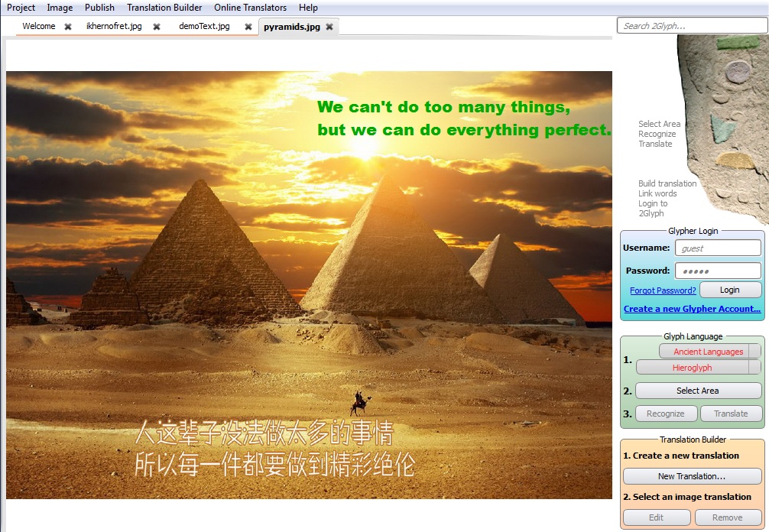Focus the Search 2Glyph field
769x532 pixels.
(692, 25)
